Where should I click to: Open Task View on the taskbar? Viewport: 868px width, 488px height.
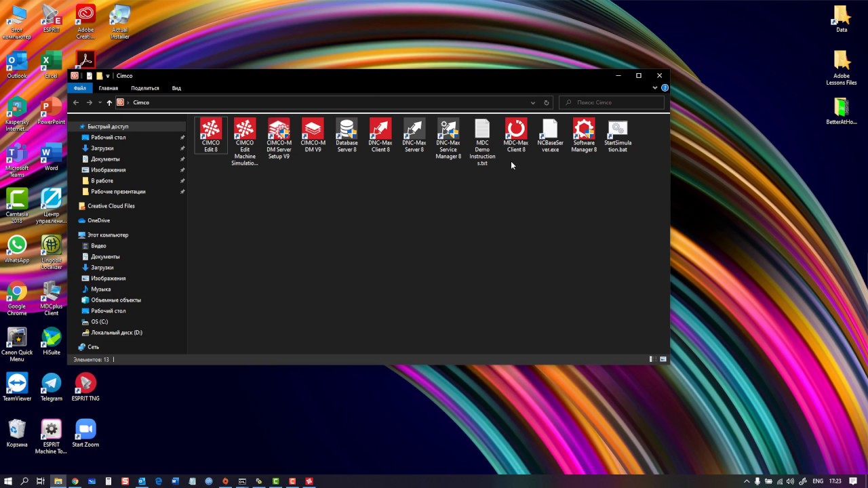click(x=41, y=481)
